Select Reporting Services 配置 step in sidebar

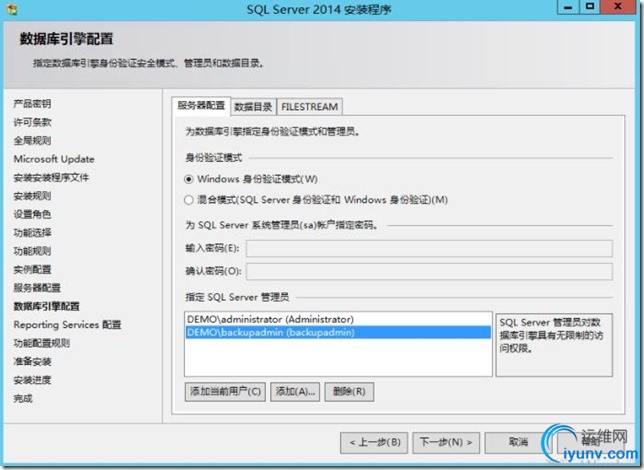point(67,325)
